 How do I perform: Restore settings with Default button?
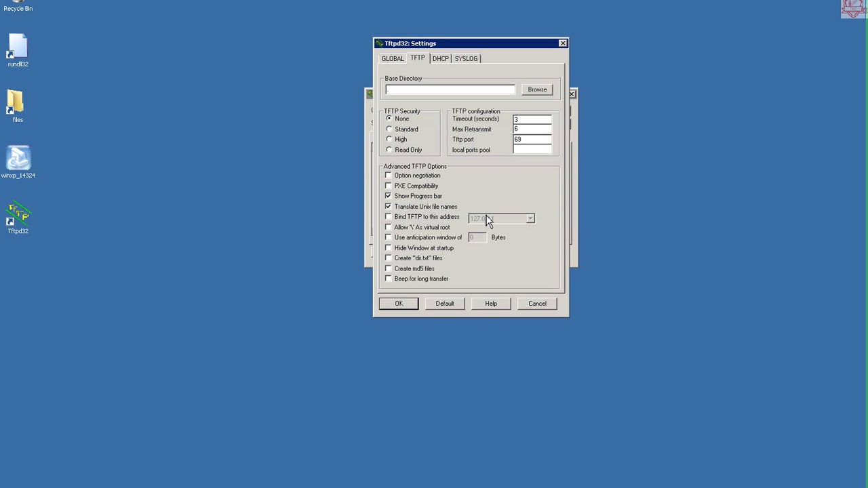tap(445, 304)
